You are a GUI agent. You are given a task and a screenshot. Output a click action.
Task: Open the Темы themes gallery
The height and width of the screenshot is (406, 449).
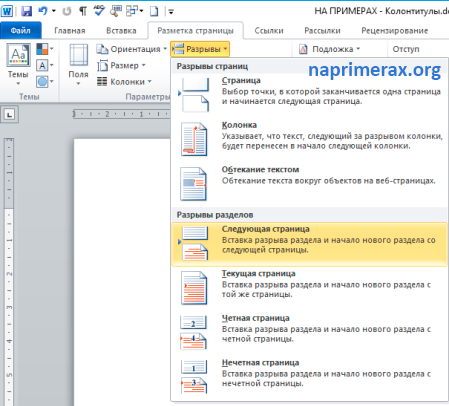(18, 64)
